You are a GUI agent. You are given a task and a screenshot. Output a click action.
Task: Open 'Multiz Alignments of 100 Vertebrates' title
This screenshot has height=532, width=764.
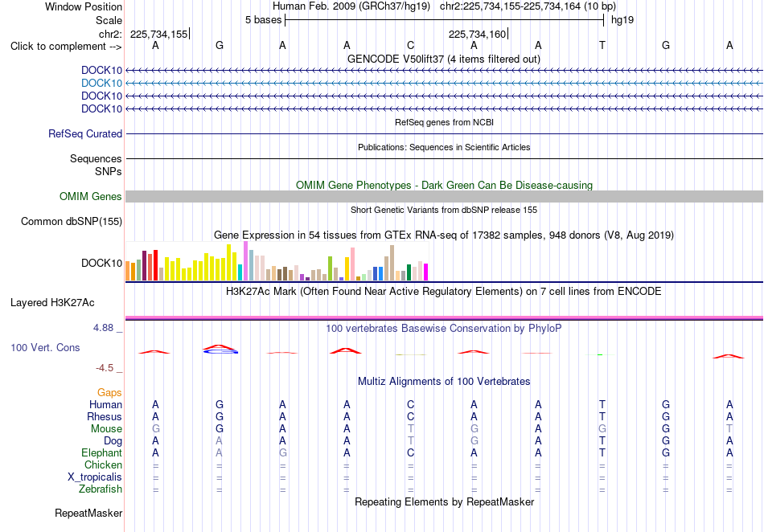[x=444, y=381]
